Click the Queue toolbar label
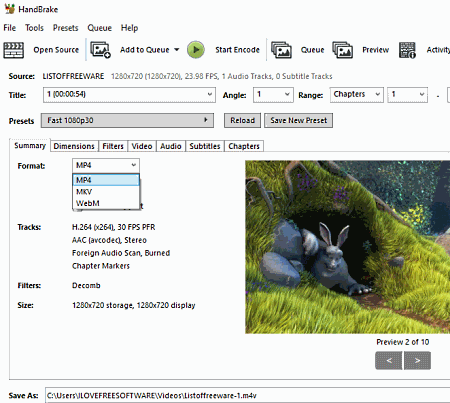This screenshot has height=403, width=450. 312,50
